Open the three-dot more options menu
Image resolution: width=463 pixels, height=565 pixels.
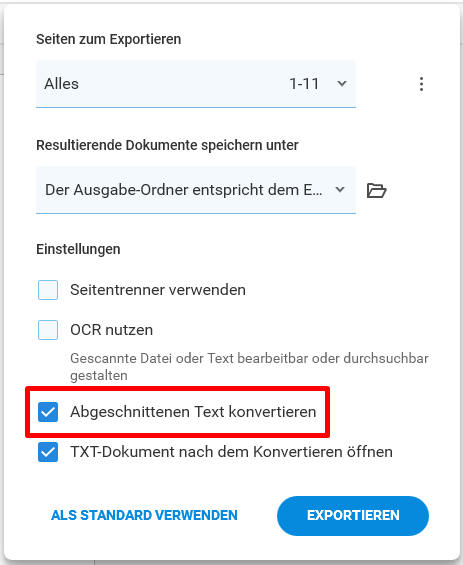pyautogui.click(x=421, y=84)
